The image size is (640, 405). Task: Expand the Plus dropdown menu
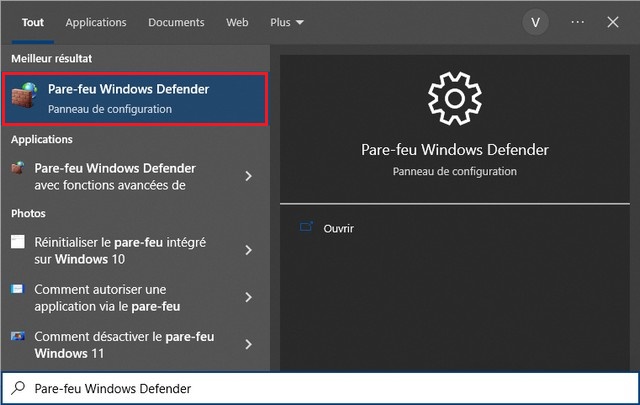point(287,22)
